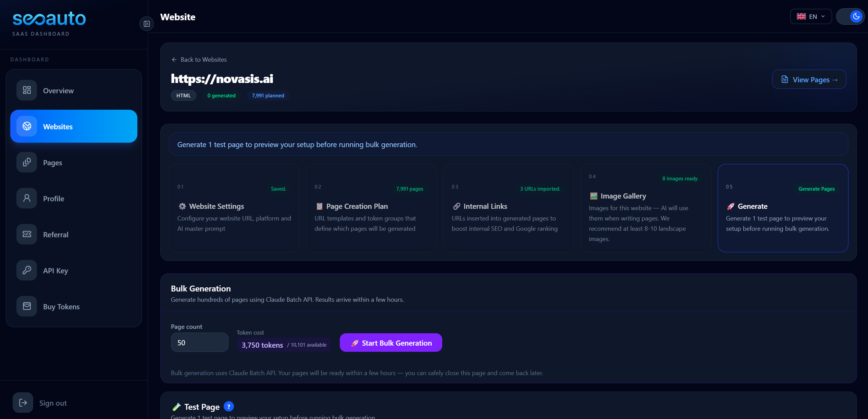Click the Page count input field
Image resolution: width=868 pixels, height=419 pixels.
click(200, 342)
